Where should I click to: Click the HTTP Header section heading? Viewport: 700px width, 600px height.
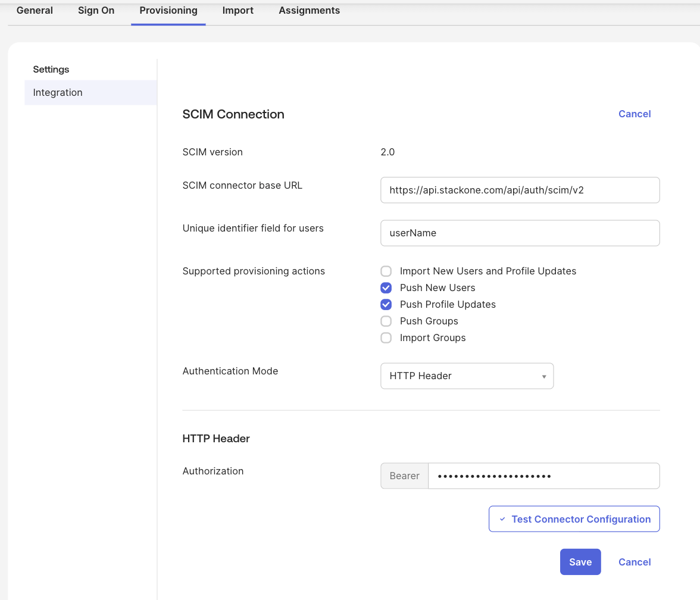[x=216, y=438]
